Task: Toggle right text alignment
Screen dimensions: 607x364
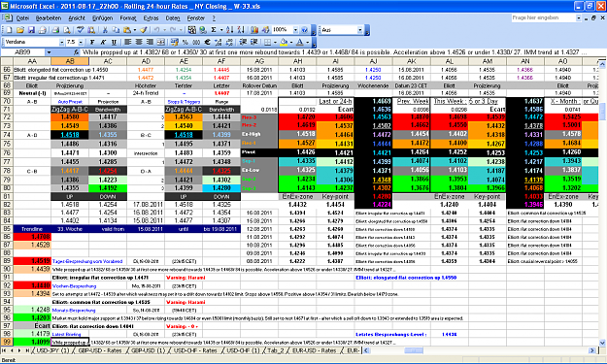Action: pos(150,42)
